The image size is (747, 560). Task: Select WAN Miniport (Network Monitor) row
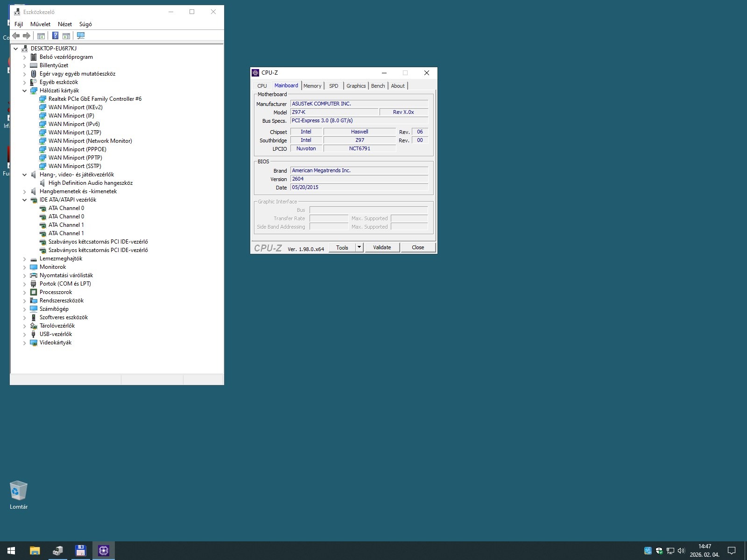(x=90, y=141)
